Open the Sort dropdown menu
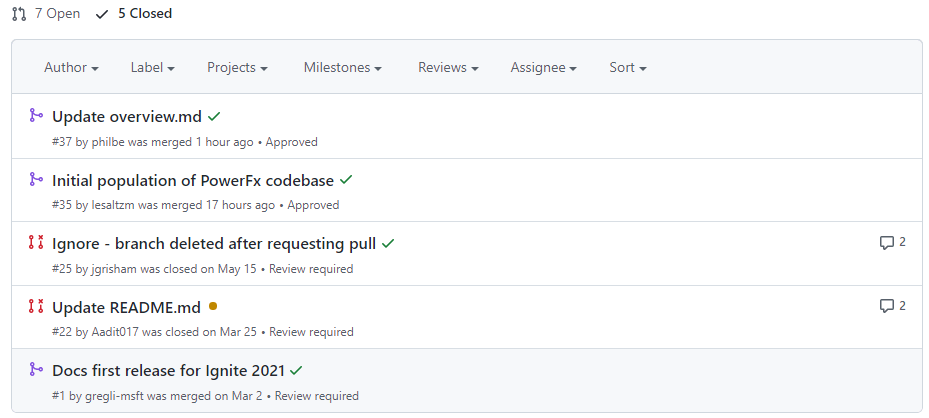 (627, 68)
